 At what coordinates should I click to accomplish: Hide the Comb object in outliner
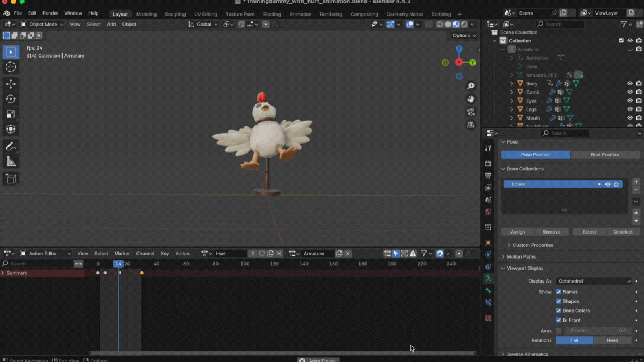[x=629, y=92]
